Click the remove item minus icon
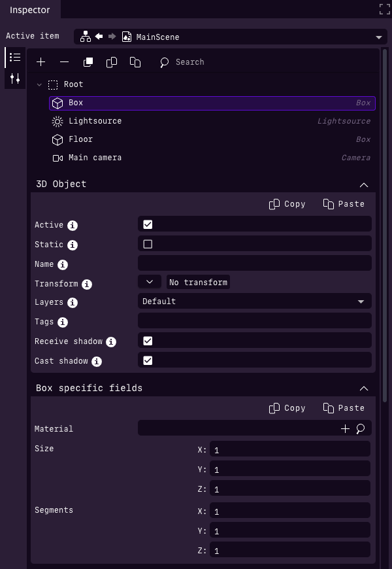The width and height of the screenshot is (392, 569). [64, 61]
